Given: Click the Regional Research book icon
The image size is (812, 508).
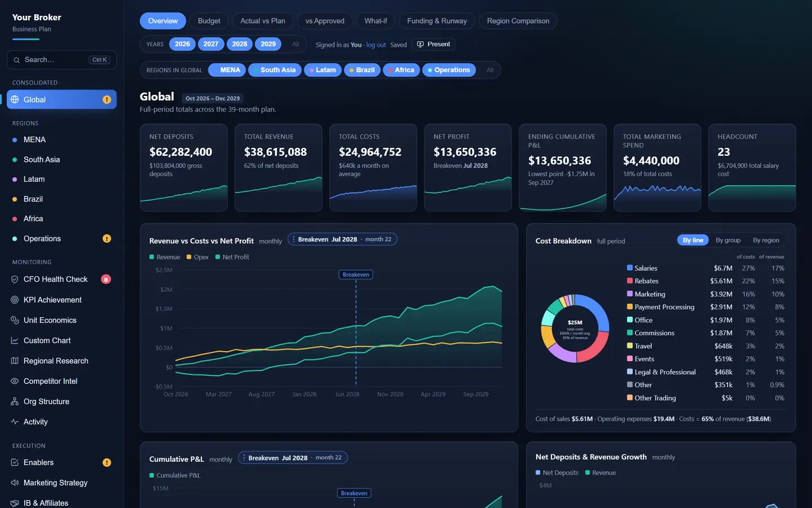Looking at the screenshot, I should click(15, 361).
